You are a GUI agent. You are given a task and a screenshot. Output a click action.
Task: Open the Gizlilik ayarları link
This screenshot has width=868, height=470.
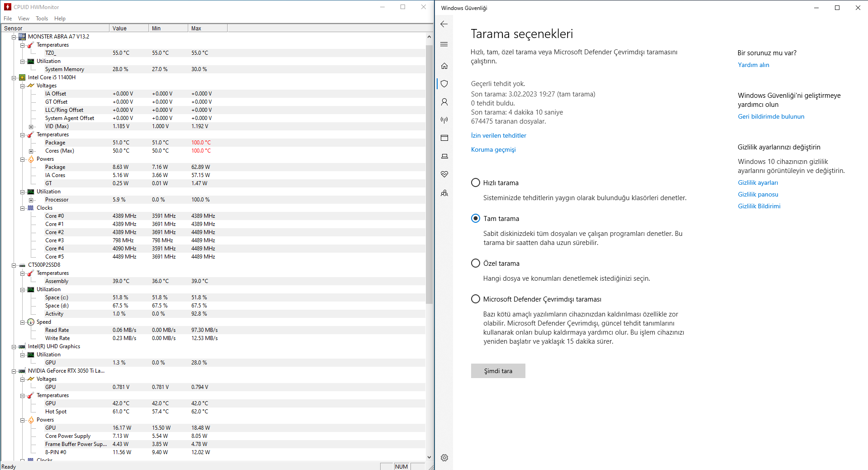point(758,182)
